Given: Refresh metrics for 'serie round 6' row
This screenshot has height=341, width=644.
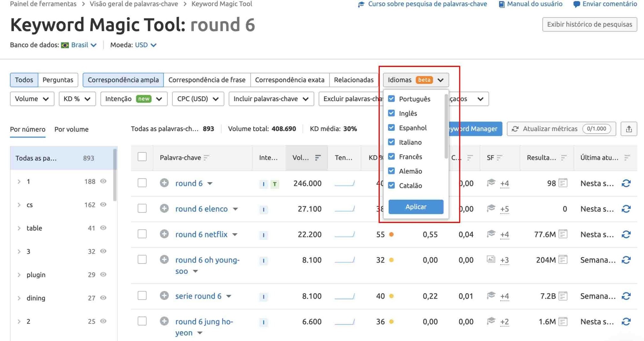Looking at the screenshot, I should click(626, 296).
